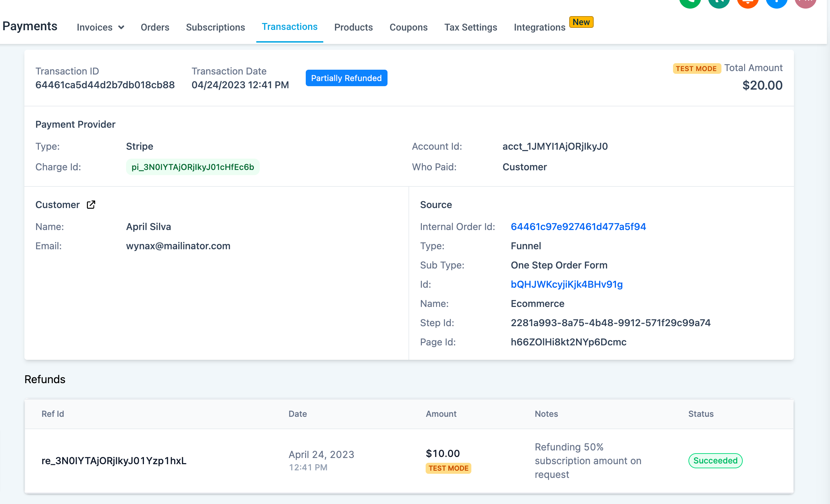
Task: Click the Succeeded refund status badge
Action: click(715, 461)
